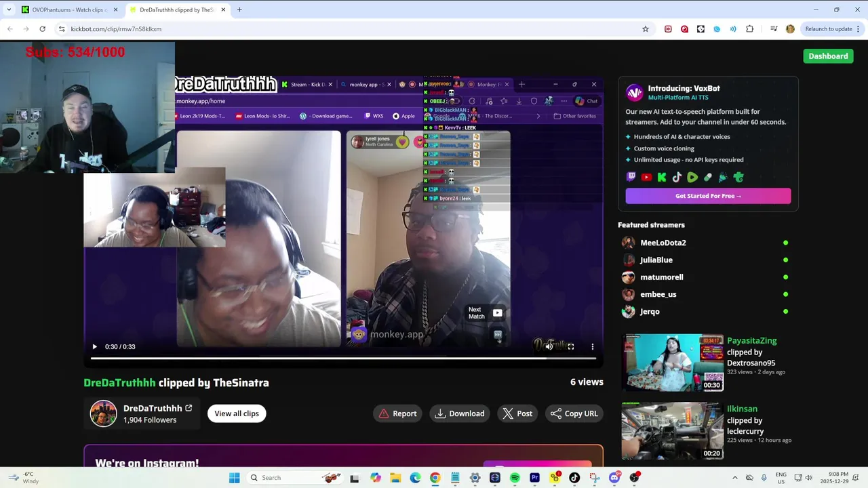
Task: Click the address bar URL
Action: click(116, 29)
